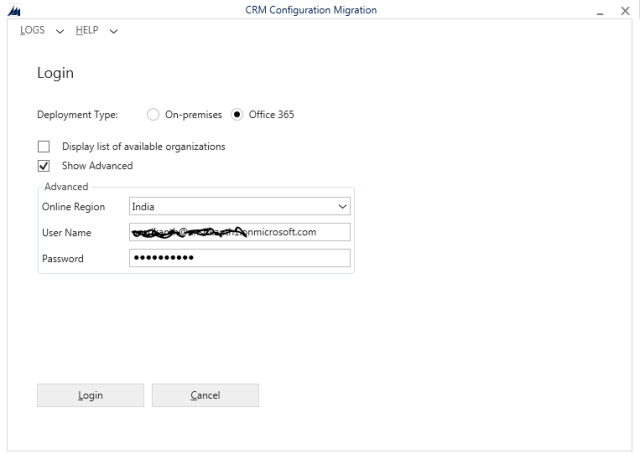Image resolution: width=640 pixels, height=459 pixels.
Task: Click the Online Region dropdown arrow
Action: pos(342,206)
